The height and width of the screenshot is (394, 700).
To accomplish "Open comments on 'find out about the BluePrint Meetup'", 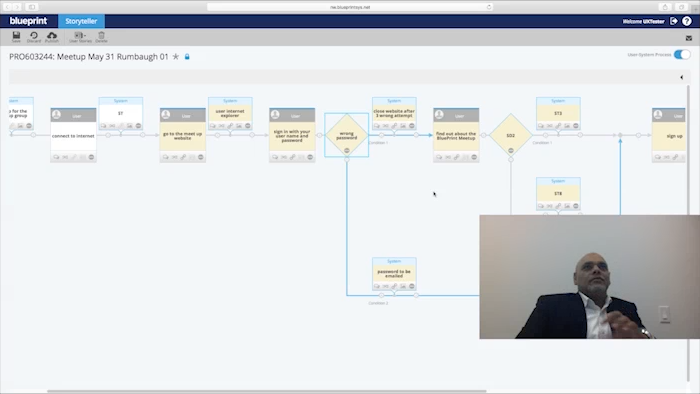I will (x=439, y=157).
